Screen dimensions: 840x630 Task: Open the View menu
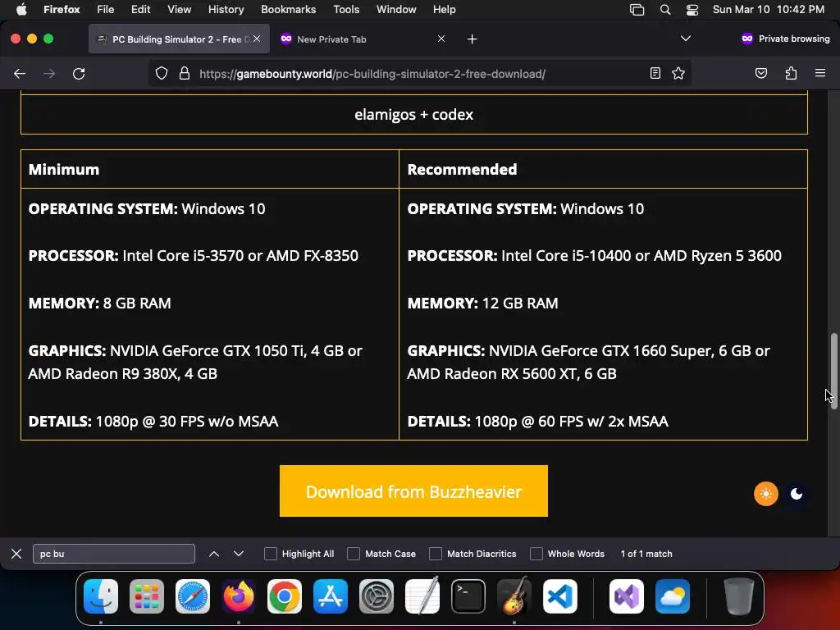pyautogui.click(x=179, y=9)
